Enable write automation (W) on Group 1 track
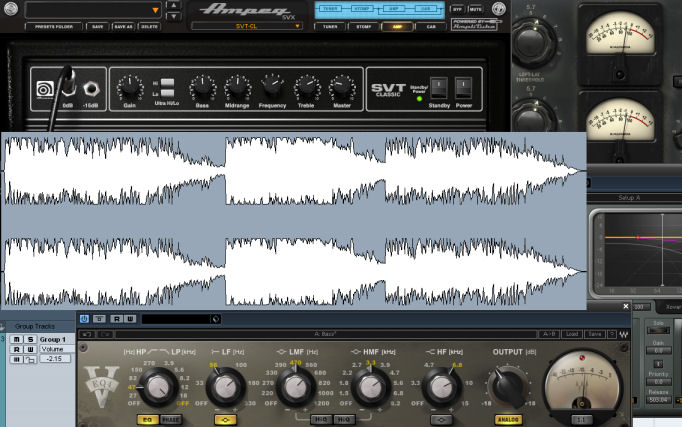The height and width of the screenshot is (427, 682). coord(30,349)
